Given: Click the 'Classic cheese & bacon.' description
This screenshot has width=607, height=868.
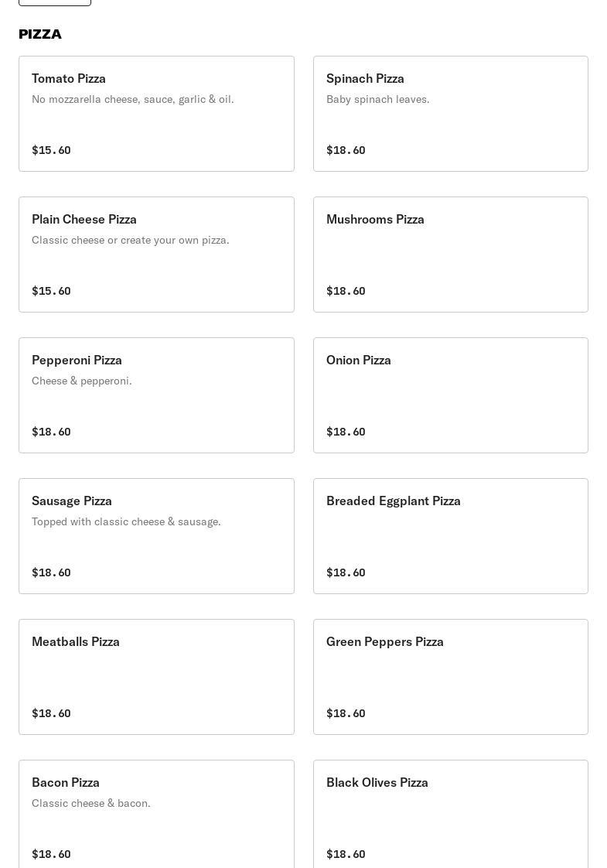Looking at the screenshot, I should pos(91,803).
